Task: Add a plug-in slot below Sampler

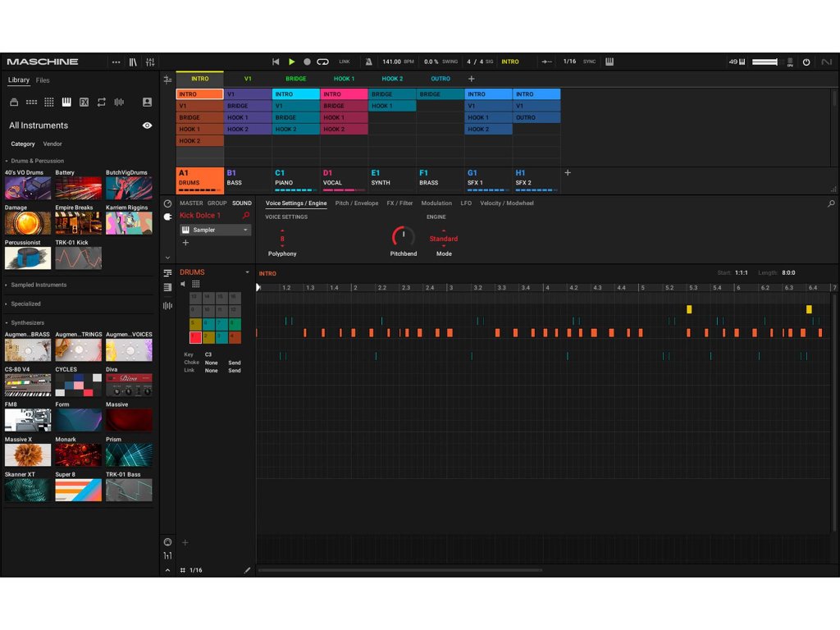Action: coord(185,243)
